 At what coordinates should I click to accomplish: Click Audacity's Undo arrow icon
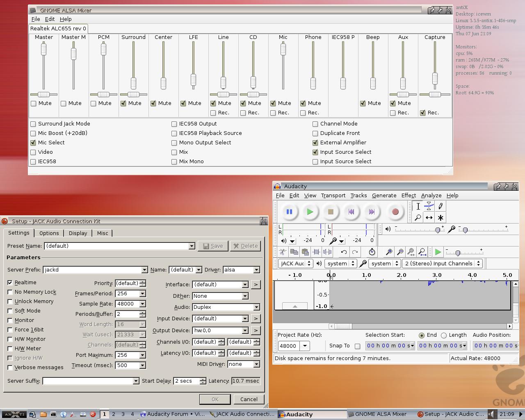coord(344,252)
